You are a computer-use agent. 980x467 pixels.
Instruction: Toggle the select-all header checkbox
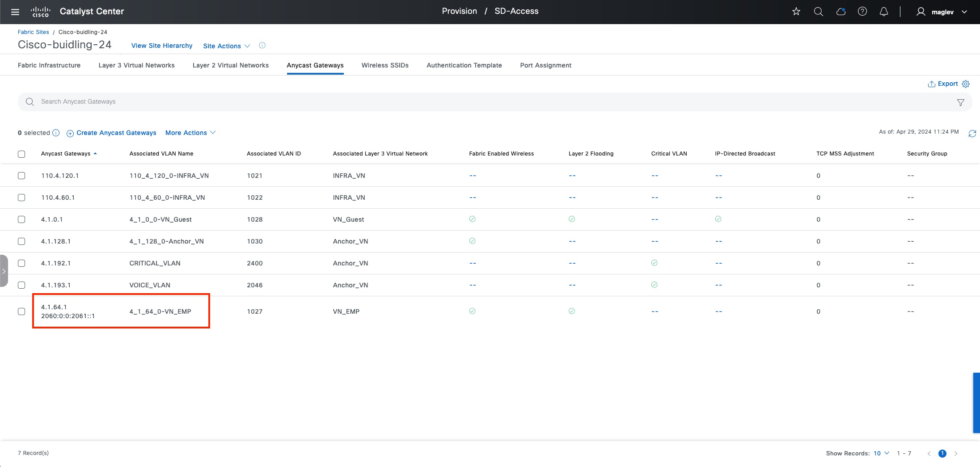pos(21,154)
